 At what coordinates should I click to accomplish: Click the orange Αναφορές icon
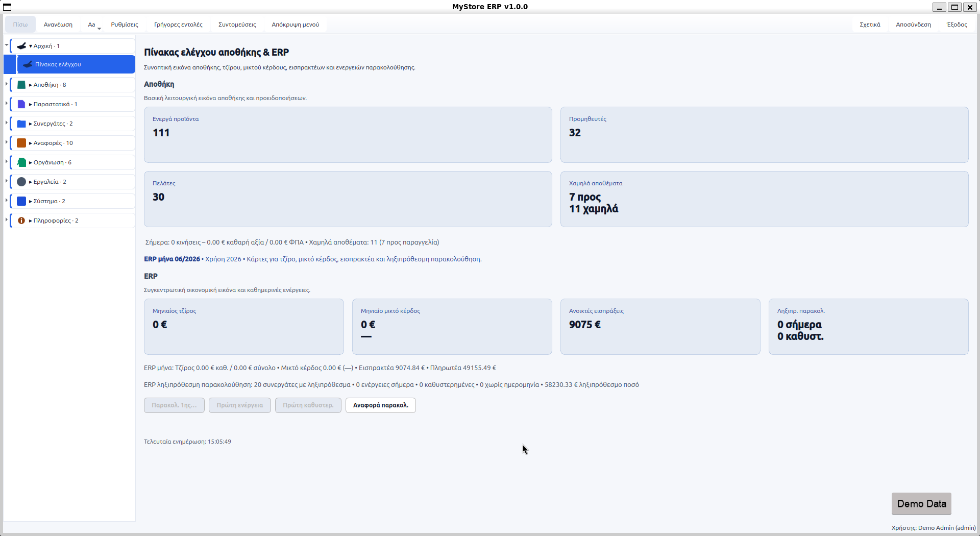click(x=21, y=143)
